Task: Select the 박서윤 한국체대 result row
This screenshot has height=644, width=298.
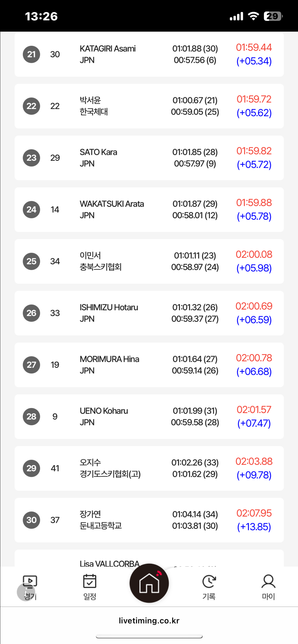Action: click(149, 106)
